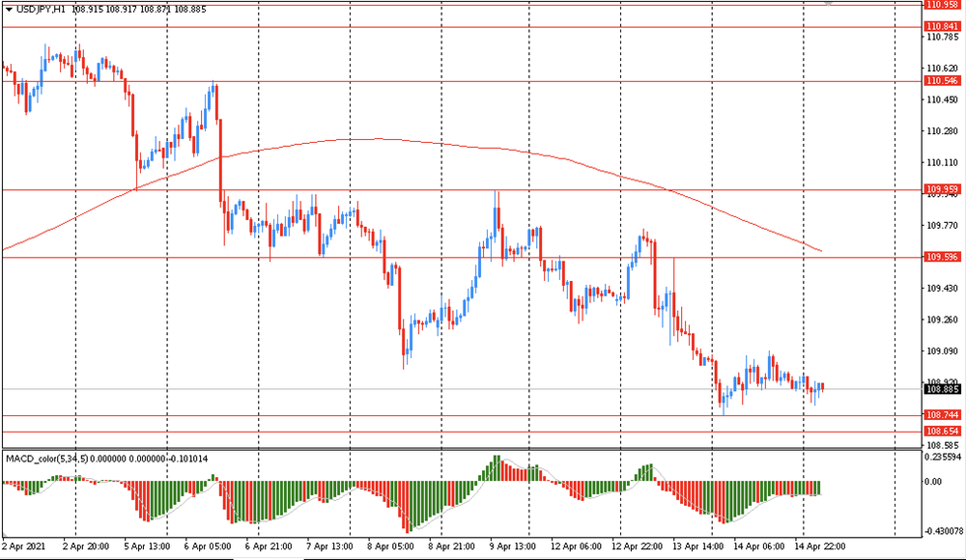Click the red 108.654 price level label
The height and width of the screenshot is (560, 966).
(943, 432)
